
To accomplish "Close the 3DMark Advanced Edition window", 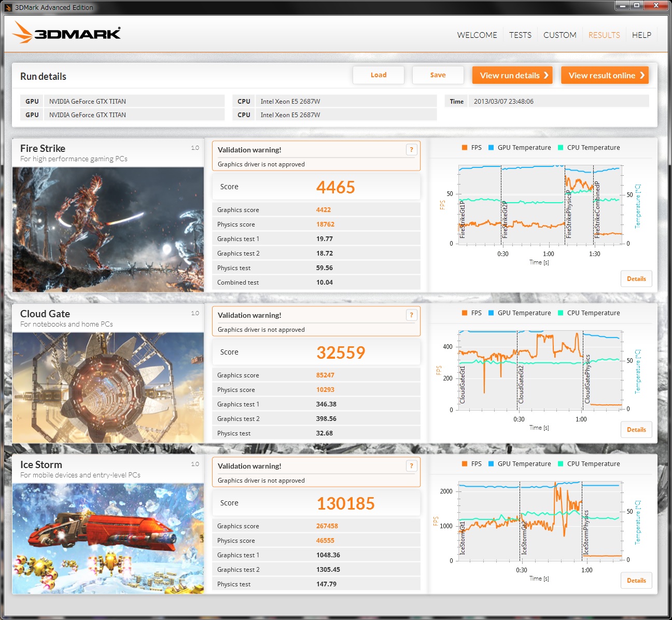I will point(656,5).
